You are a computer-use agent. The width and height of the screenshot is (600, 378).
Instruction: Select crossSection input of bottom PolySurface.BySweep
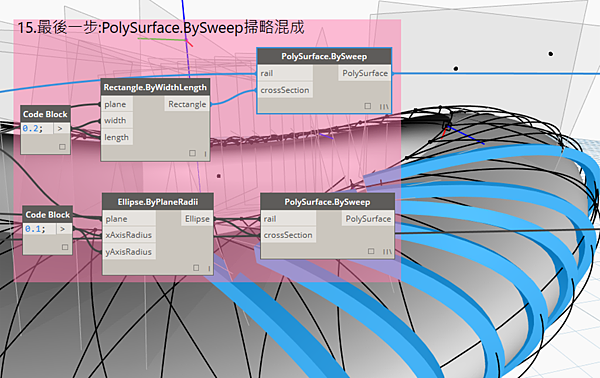[x=288, y=235]
